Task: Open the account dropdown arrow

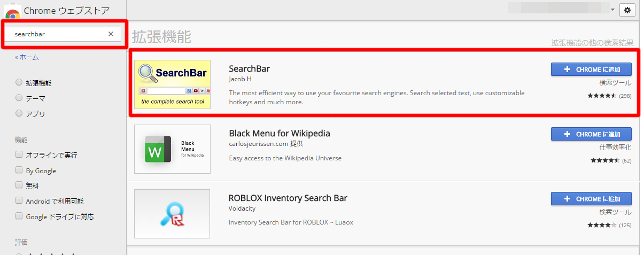Action: coord(613,10)
